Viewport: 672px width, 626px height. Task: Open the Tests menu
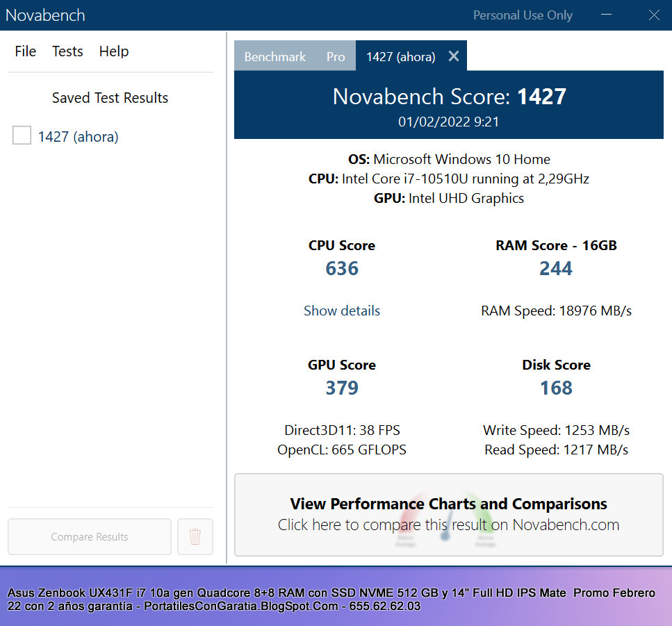(x=67, y=51)
